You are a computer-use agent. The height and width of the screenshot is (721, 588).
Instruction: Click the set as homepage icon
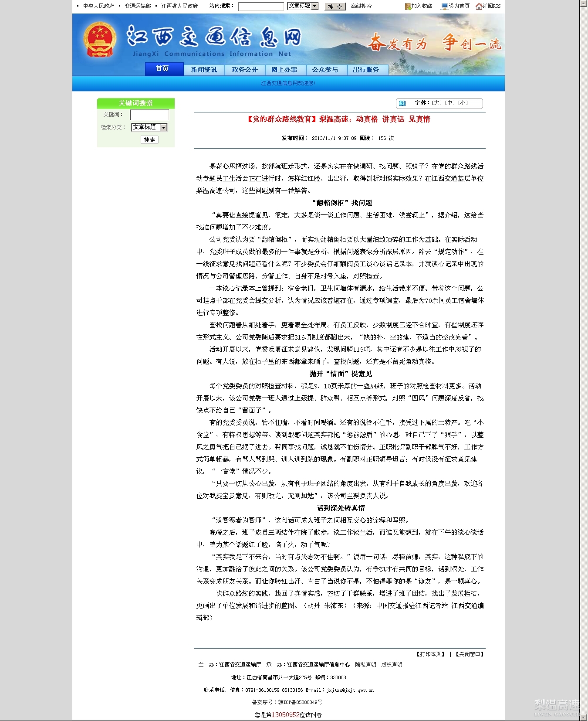444,6
